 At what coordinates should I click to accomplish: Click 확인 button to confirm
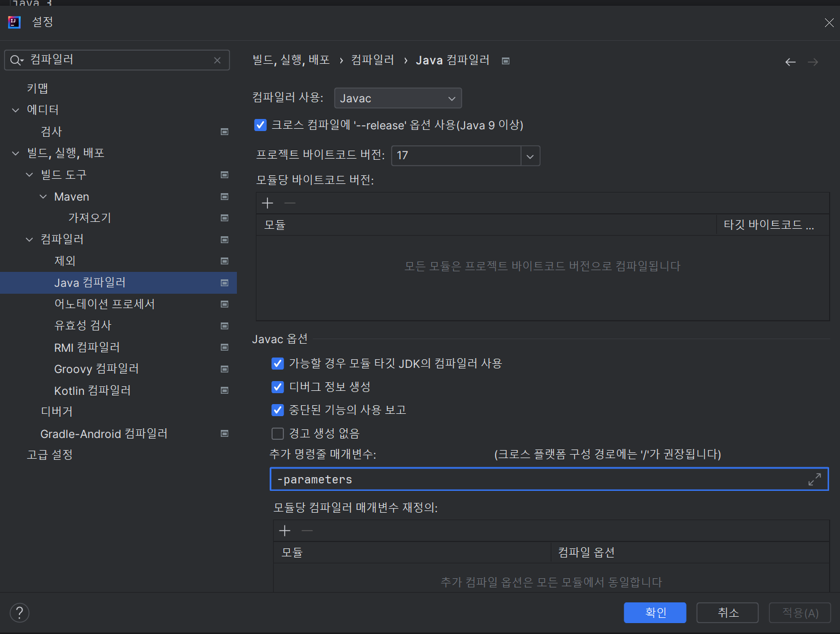655,613
